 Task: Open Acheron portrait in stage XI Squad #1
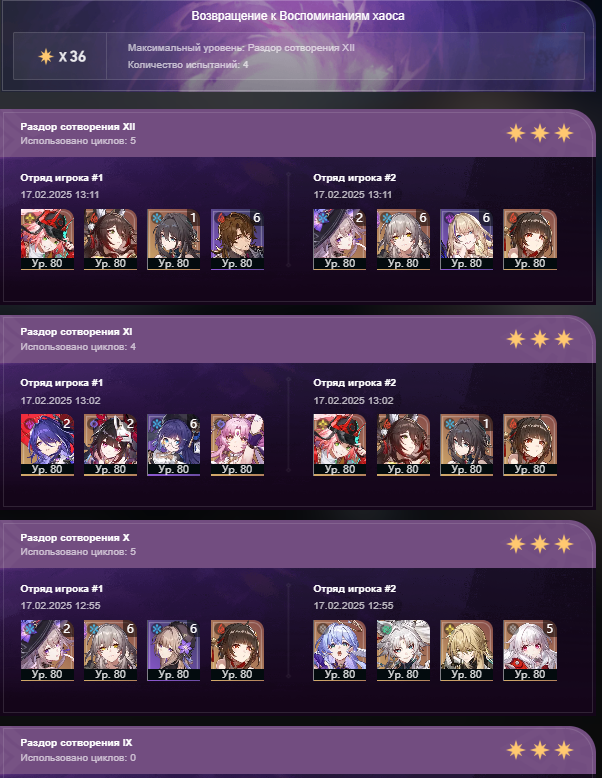[x=47, y=445]
